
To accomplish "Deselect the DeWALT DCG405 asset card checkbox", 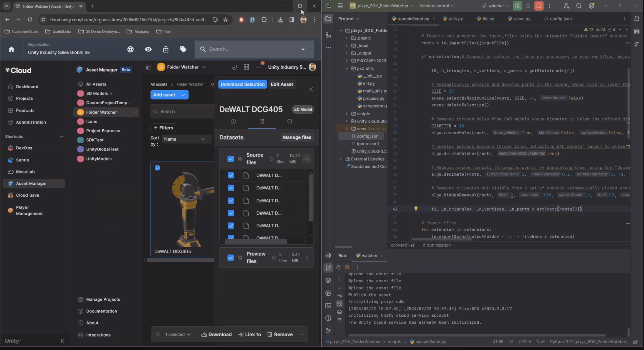I will (x=157, y=168).
